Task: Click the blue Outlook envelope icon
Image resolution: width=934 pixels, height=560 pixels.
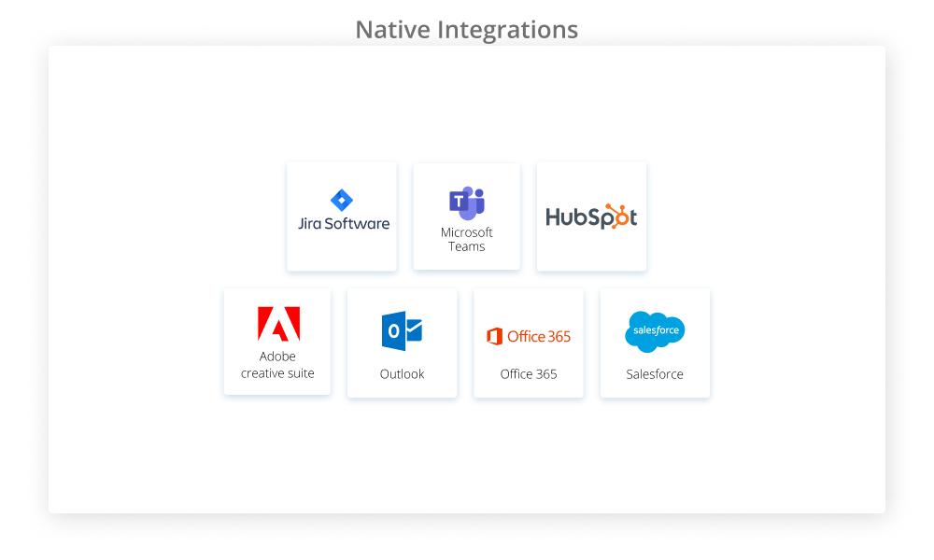Action: pos(402,331)
